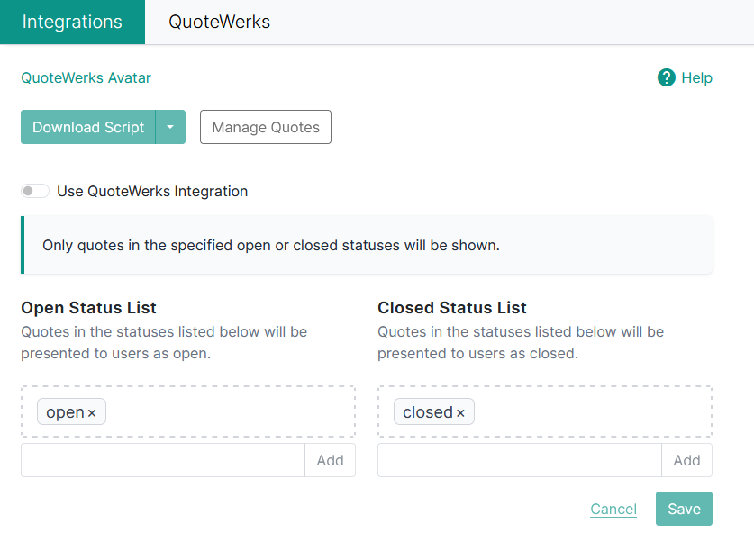Open the QuoteWerks Avatar link
Viewport: 754px width, 560px height.
click(x=86, y=77)
